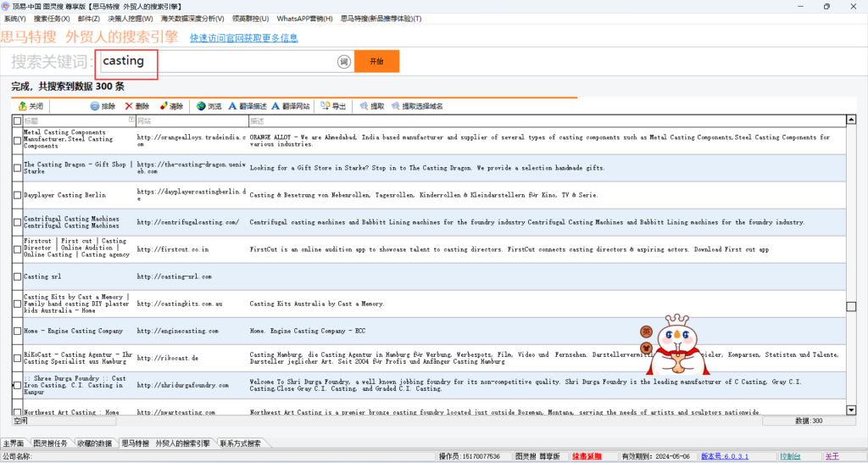Open the 浏览 browse globe icon

coord(201,107)
